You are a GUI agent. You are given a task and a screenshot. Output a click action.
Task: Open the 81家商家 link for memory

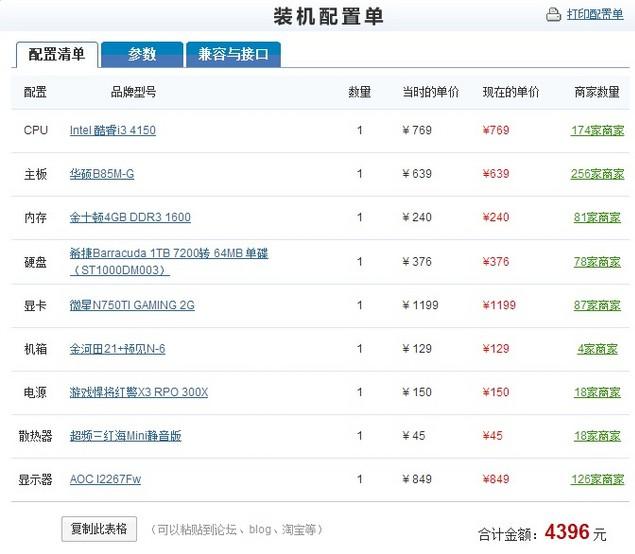(597, 217)
